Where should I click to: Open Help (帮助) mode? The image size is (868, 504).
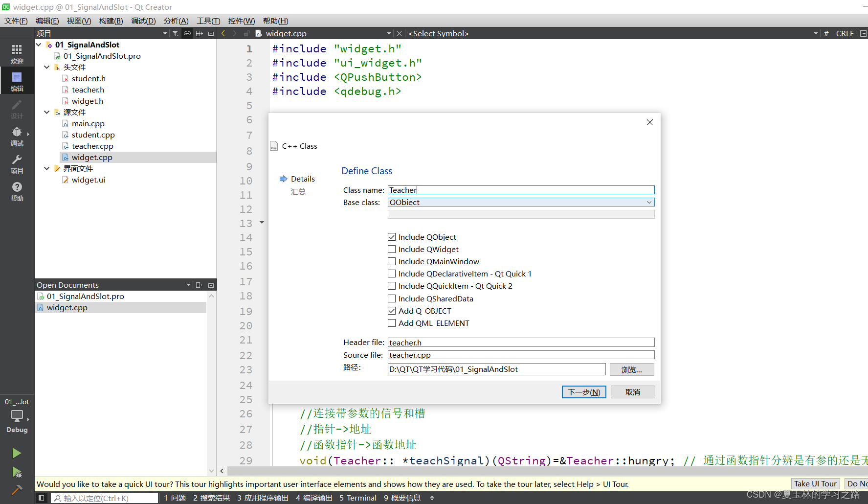[x=17, y=191]
